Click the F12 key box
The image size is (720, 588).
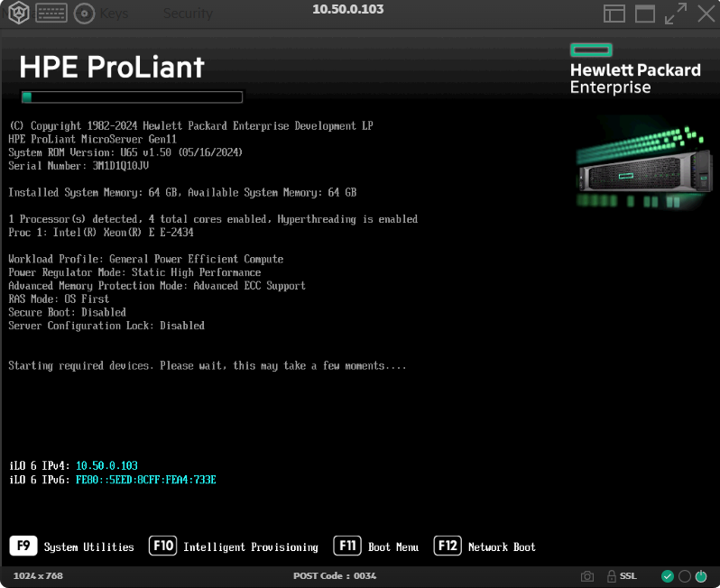tap(448, 546)
